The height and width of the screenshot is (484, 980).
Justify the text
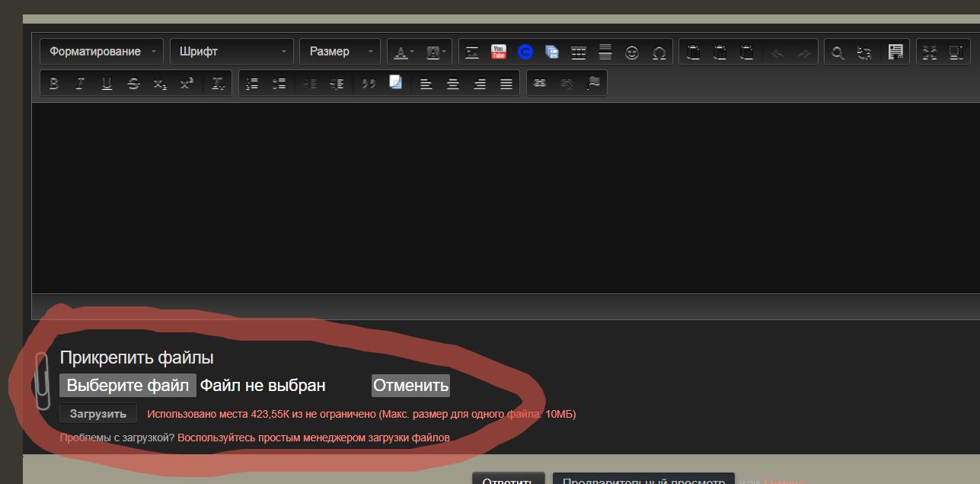[x=506, y=84]
